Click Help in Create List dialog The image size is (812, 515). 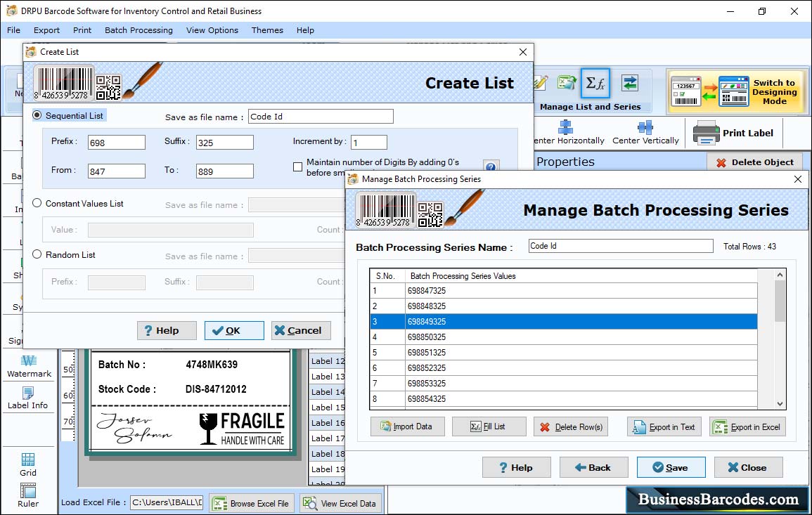(167, 330)
